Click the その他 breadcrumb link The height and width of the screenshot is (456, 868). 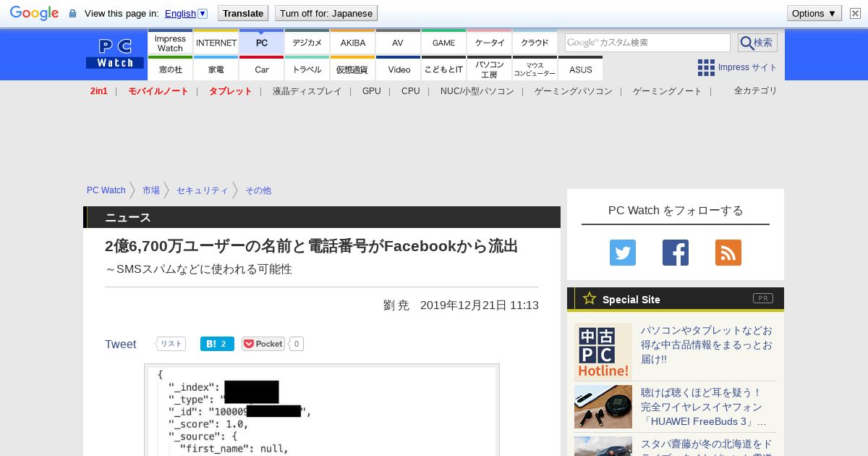[258, 190]
